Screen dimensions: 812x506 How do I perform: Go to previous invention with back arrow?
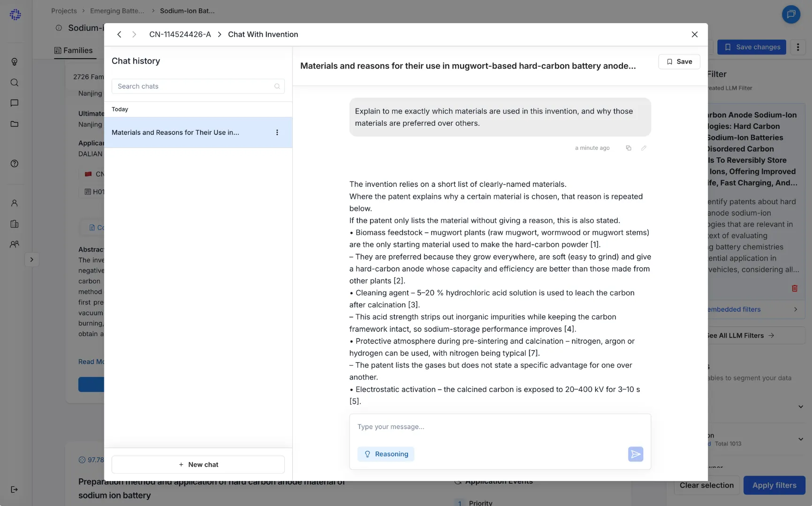pyautogui.click(x=119, y=34)
